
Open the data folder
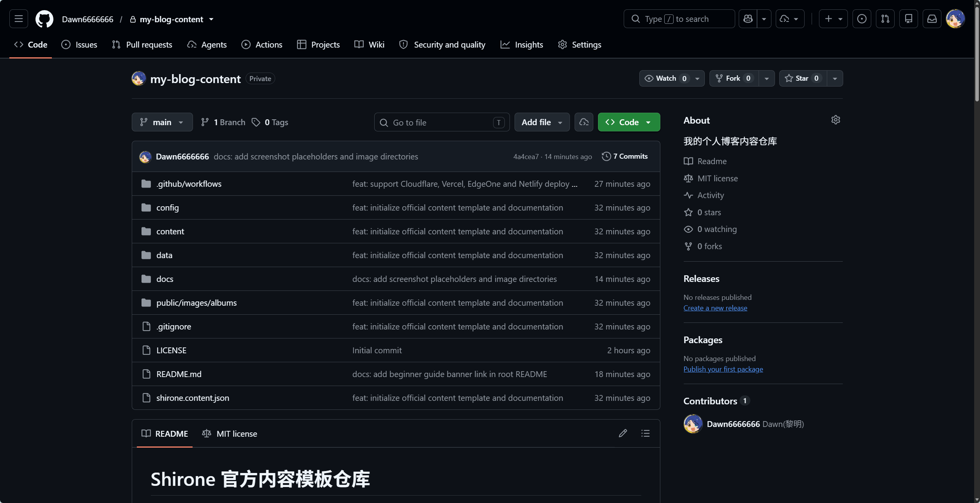coord(164,255)
